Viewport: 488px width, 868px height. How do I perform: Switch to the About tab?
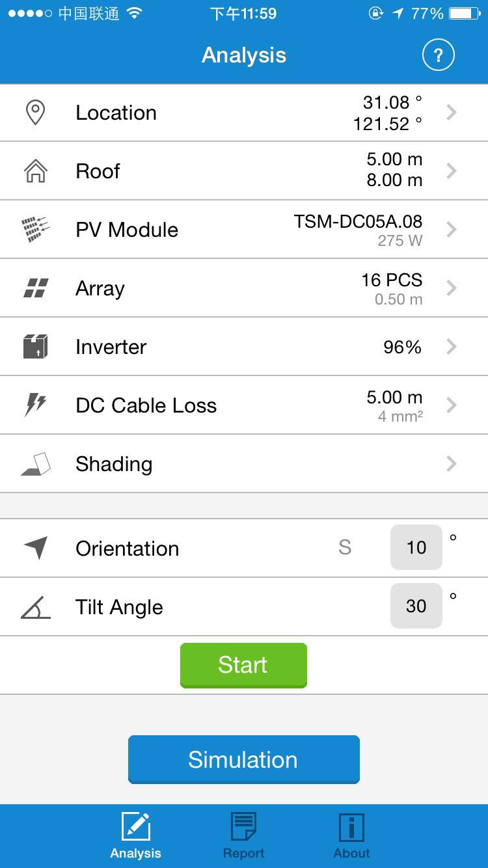click(351, 836)
